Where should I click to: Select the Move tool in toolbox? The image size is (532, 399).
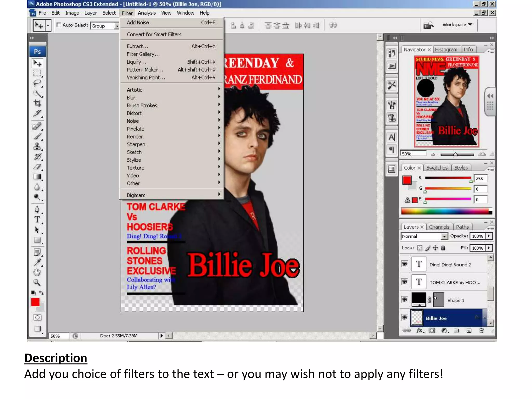tap(37, 63)
